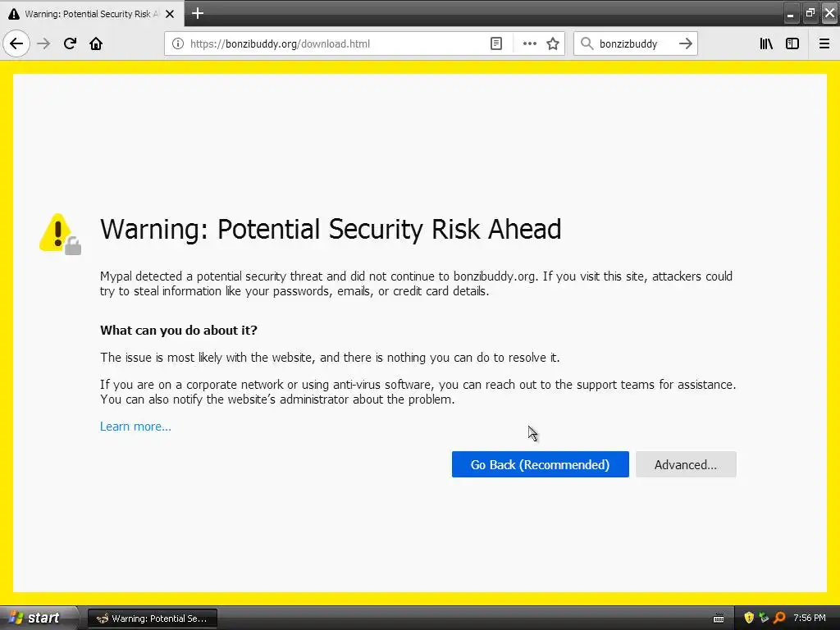This screenshot has height=630, width=840.
Task: Click the bonzizbuddy search field
Action: coord(634,43)
